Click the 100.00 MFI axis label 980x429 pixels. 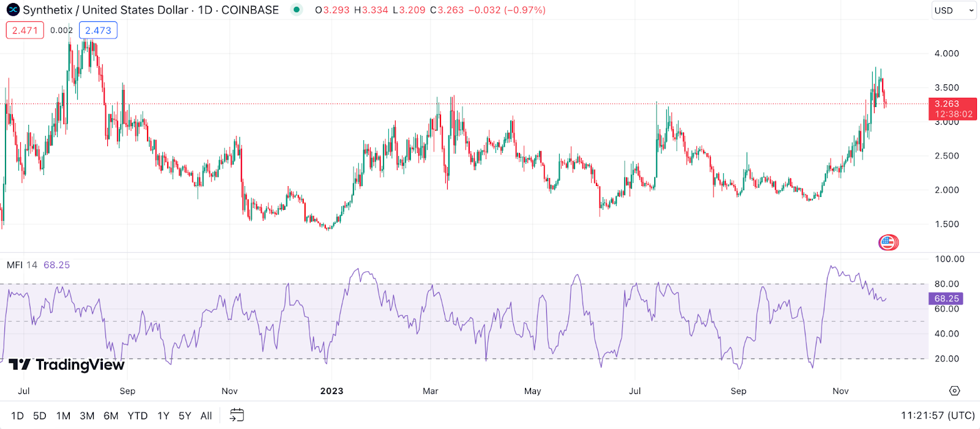[949, 259]
